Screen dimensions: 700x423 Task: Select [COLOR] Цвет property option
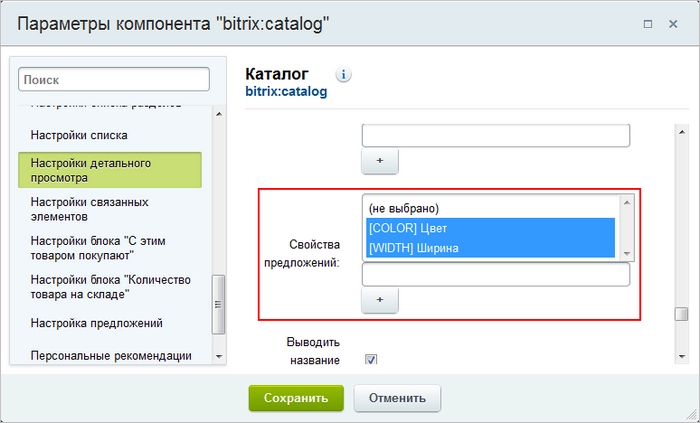(x=491, y=228)
